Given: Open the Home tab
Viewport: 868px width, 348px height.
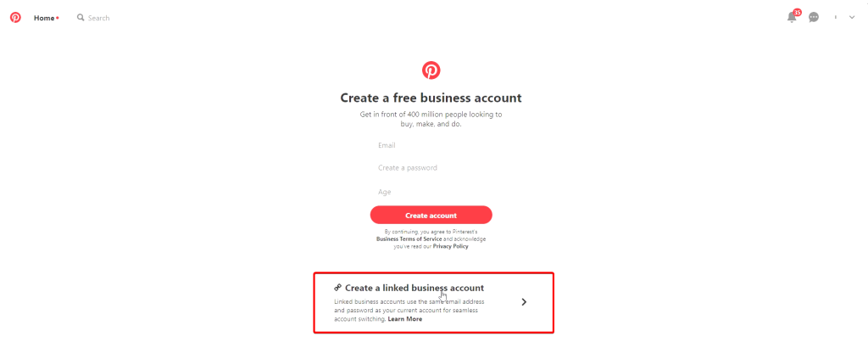Looking at the screenshot, I should coord(44,18).
